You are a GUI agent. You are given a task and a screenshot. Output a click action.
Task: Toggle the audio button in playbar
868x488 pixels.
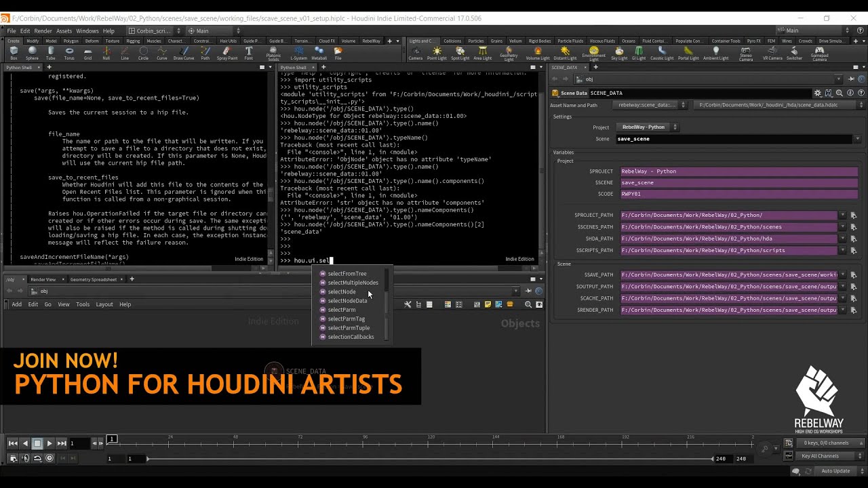point(25,458)
